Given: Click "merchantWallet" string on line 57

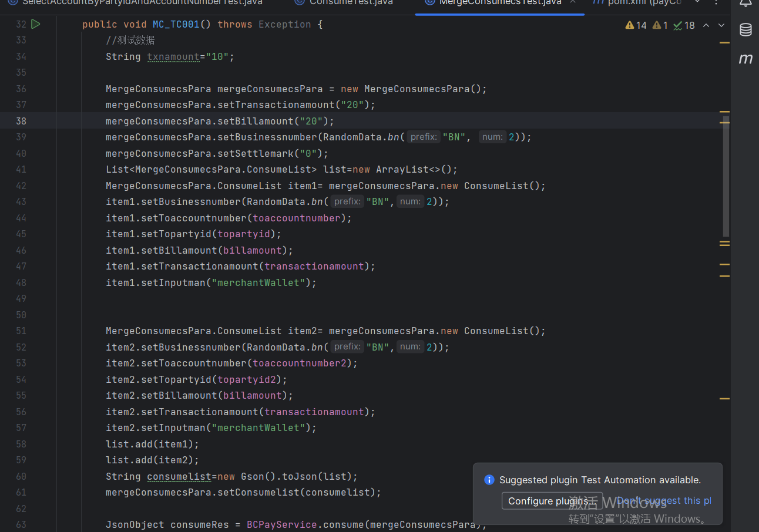Looking at the screenshot, I should click(258, 427).
